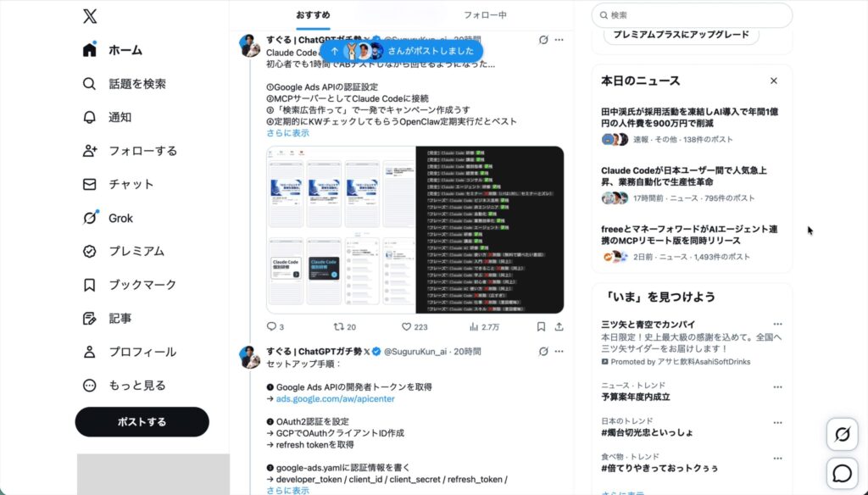Image resolution: width=868 pixels, height=495 pixels.
Task: Open the ads.google.com/aw/apicenter link
Action: pos(336,398)
